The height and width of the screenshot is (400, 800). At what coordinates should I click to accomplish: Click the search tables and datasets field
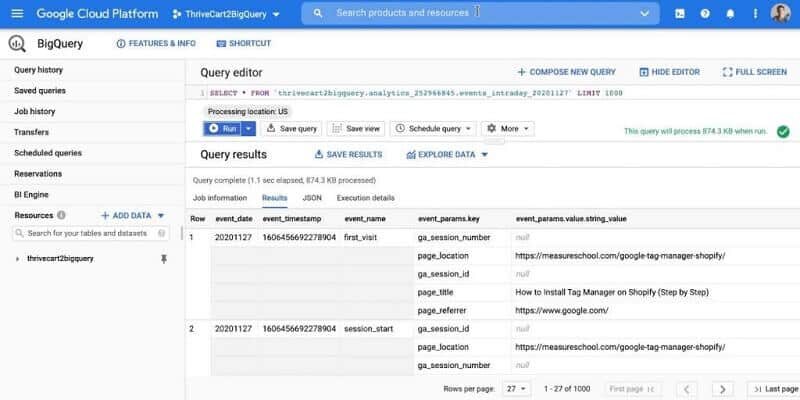click(x=90, y=233)
